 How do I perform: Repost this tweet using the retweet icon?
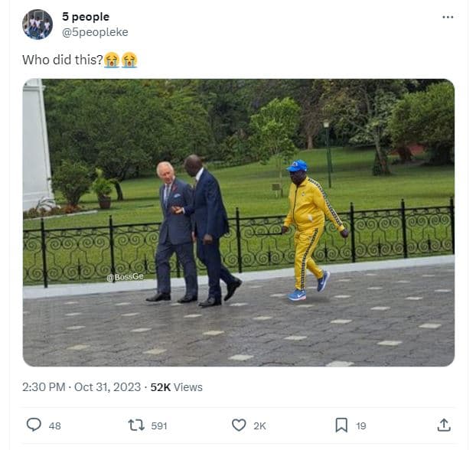tap(136, 425)
